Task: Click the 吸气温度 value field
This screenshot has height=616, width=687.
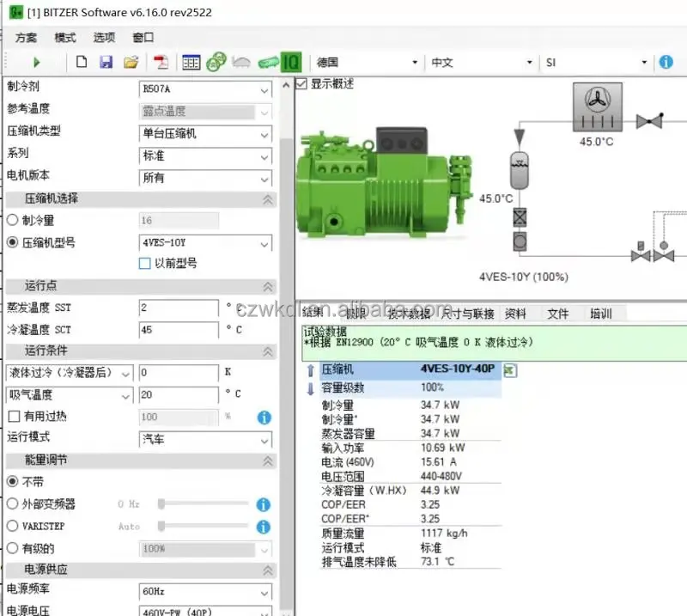Action: pos(179,394)
